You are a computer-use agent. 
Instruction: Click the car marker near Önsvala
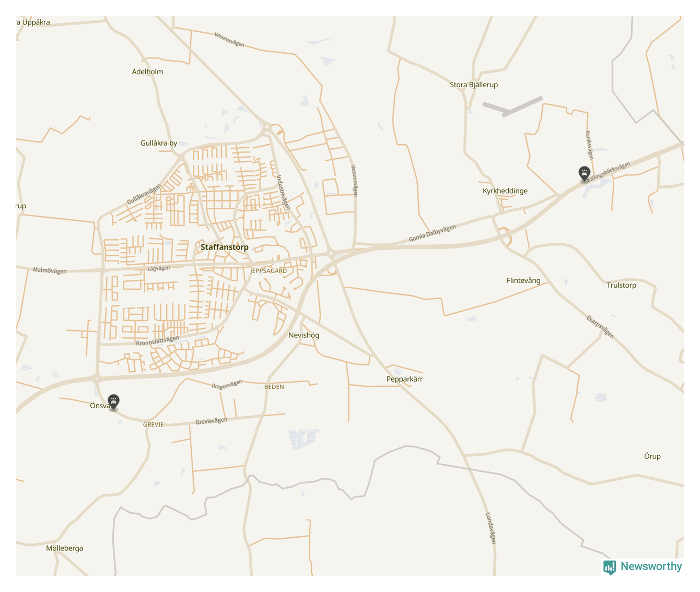(113, 401)
